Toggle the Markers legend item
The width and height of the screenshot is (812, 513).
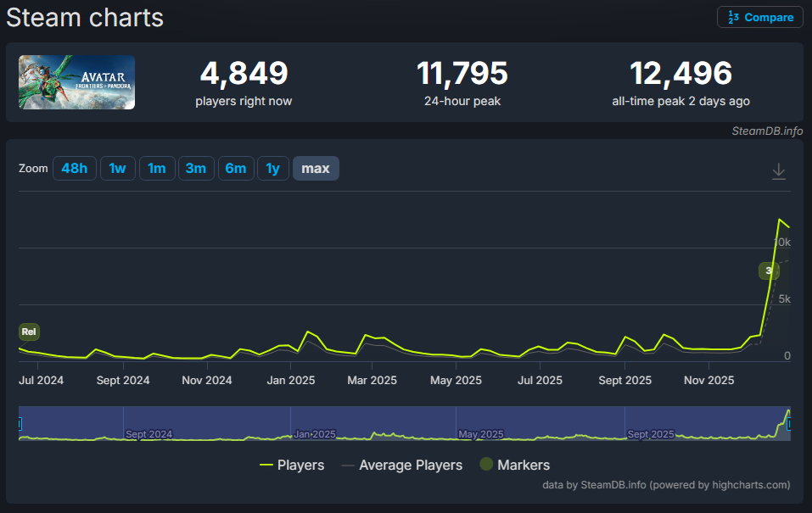click(515, 465)
